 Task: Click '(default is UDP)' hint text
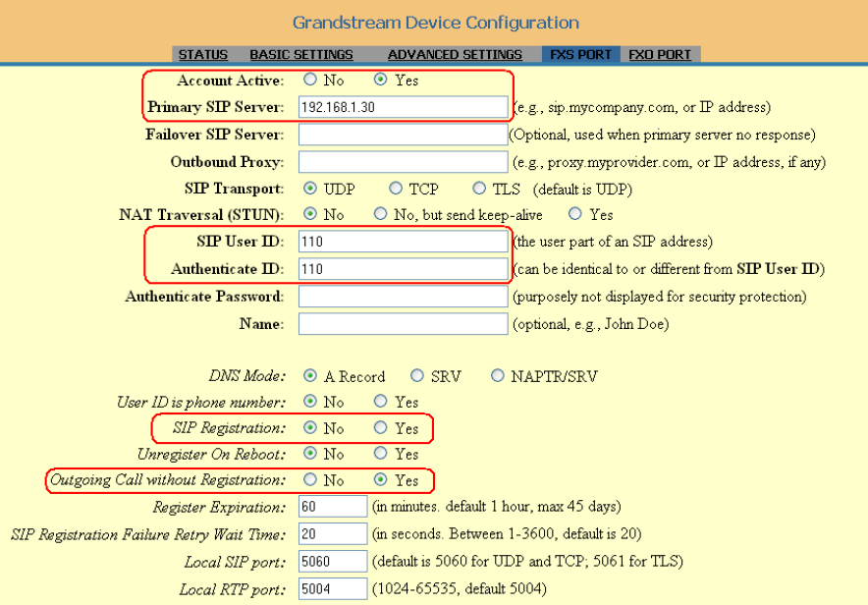point(583,190)
